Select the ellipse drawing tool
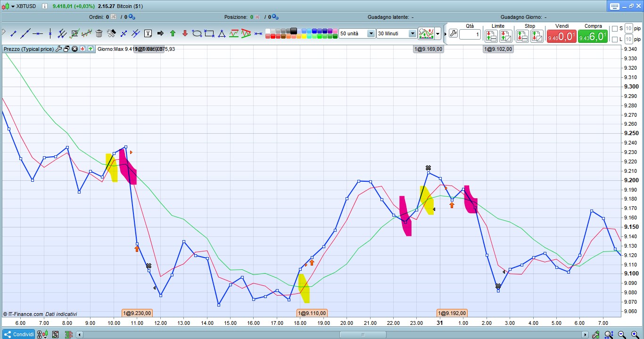 (197, 33)
